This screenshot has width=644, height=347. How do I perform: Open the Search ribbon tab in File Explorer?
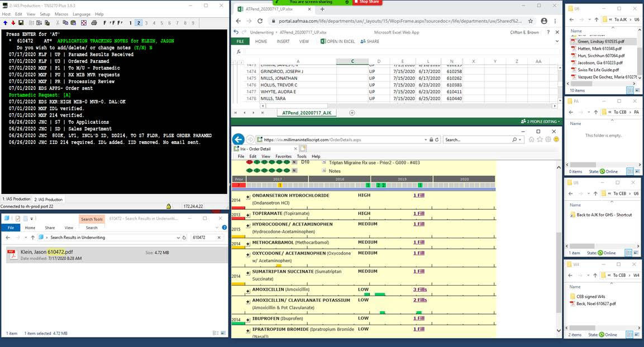tap(92, 228)
